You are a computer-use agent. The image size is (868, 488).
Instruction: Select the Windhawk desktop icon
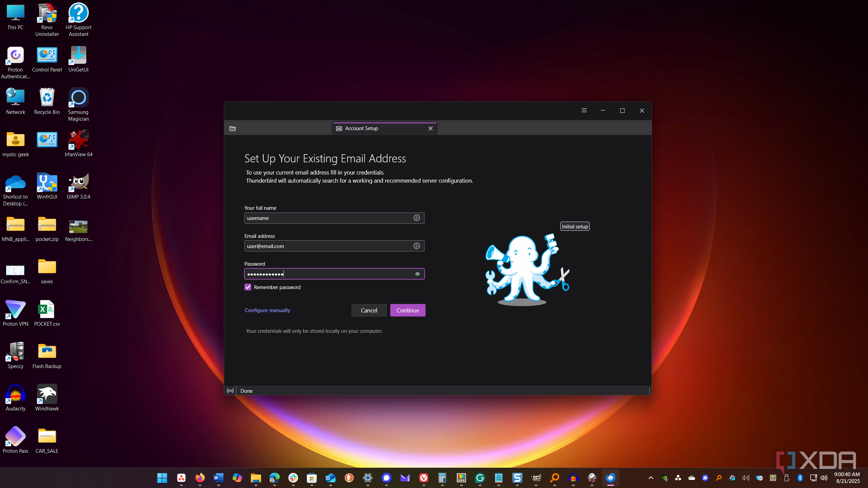47,398
